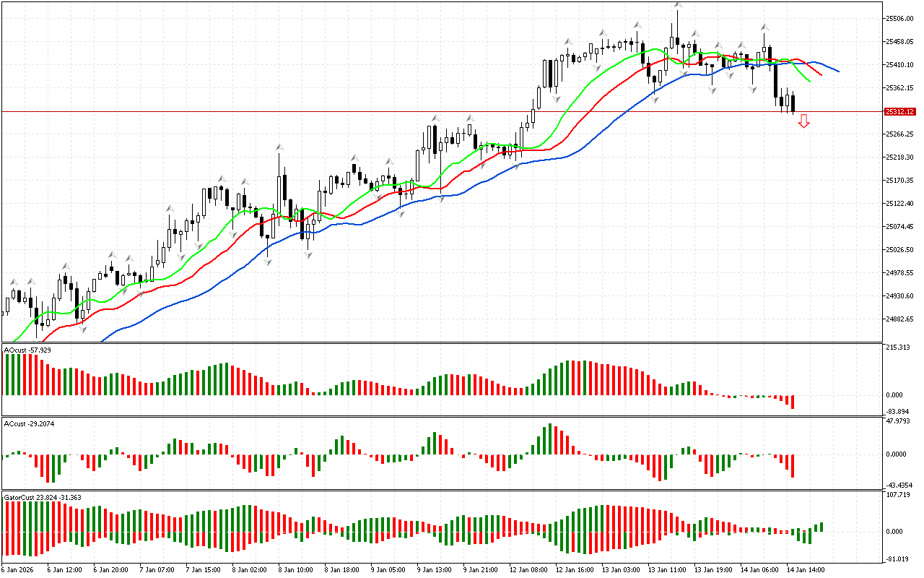This screenshot has width=924, height=578.
Task: Click the final red bar in the AOcust histogram
Action: point(792,402)
